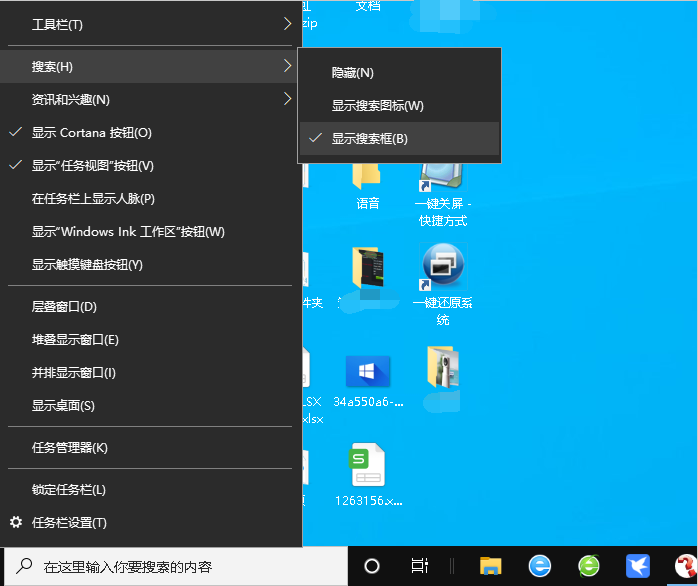The height and width of the screenshot is (586, 698).
Task: Select the 34a550a6 Windows file icon
Action: pos(368,371)
